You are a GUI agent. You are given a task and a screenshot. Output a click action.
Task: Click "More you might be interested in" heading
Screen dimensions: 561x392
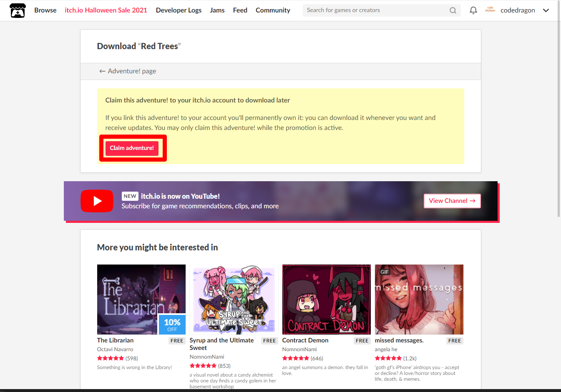pos(158,247)
